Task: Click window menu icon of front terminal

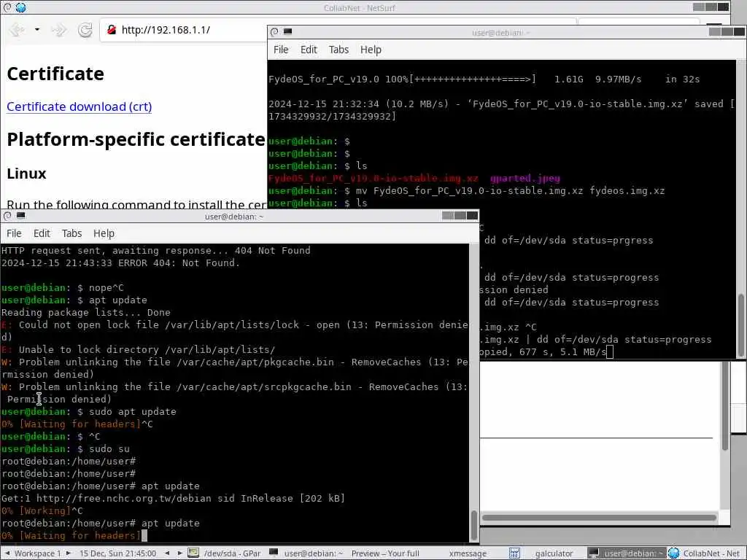Action: coord(7,216)
